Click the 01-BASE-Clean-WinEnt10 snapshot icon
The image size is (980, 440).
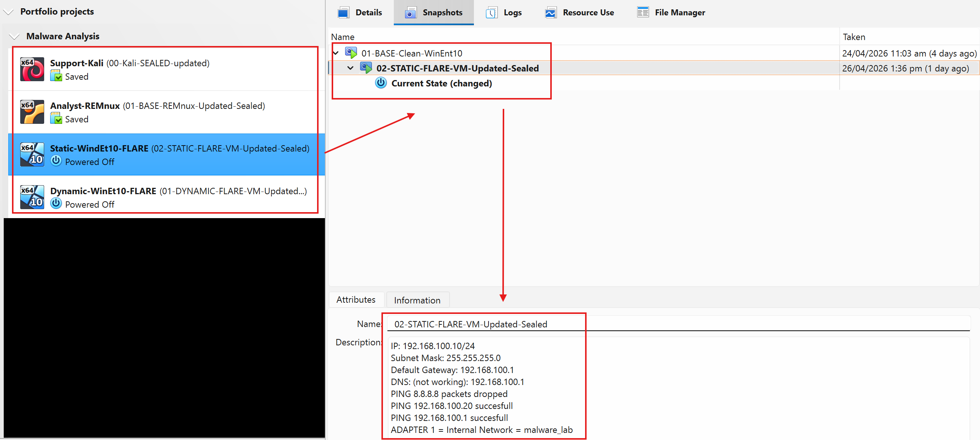point(351,53)
